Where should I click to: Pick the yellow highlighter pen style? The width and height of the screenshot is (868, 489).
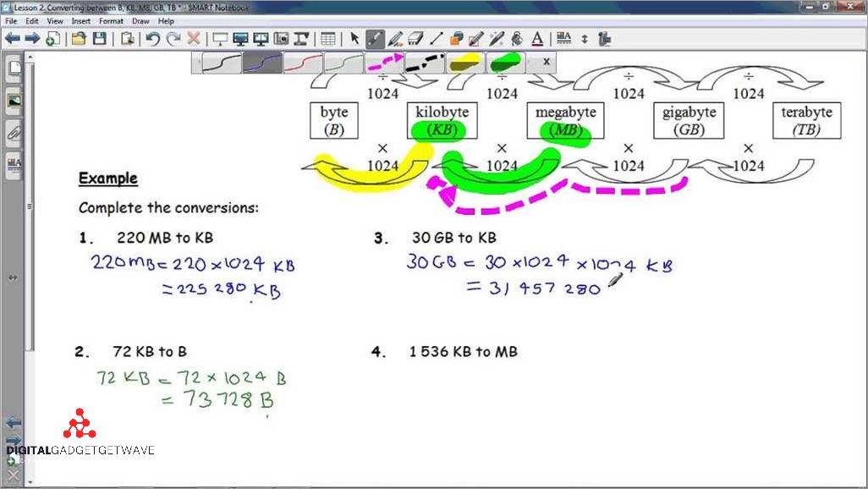[464, 63]
